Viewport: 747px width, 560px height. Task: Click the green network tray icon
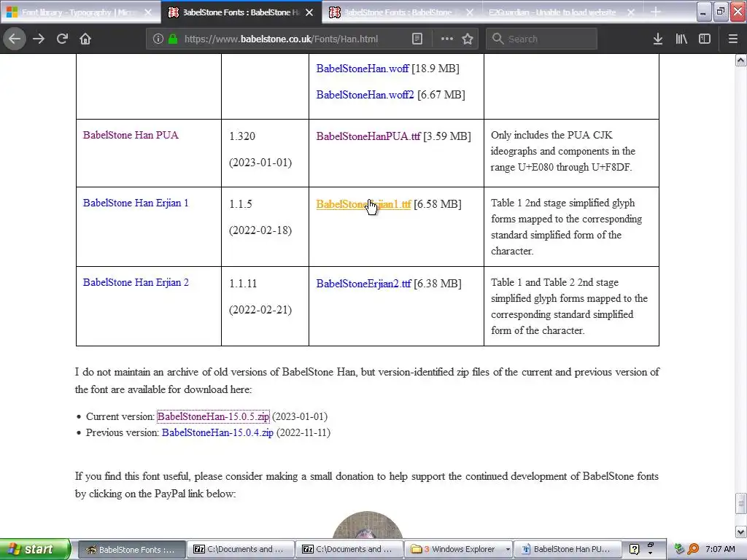pos(680,550)
